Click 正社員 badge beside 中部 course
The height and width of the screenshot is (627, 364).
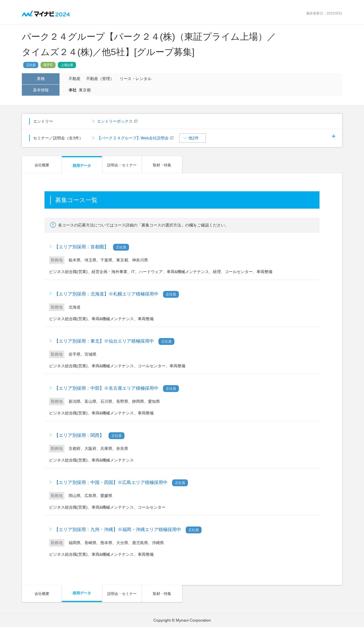[x=171, y=389]
